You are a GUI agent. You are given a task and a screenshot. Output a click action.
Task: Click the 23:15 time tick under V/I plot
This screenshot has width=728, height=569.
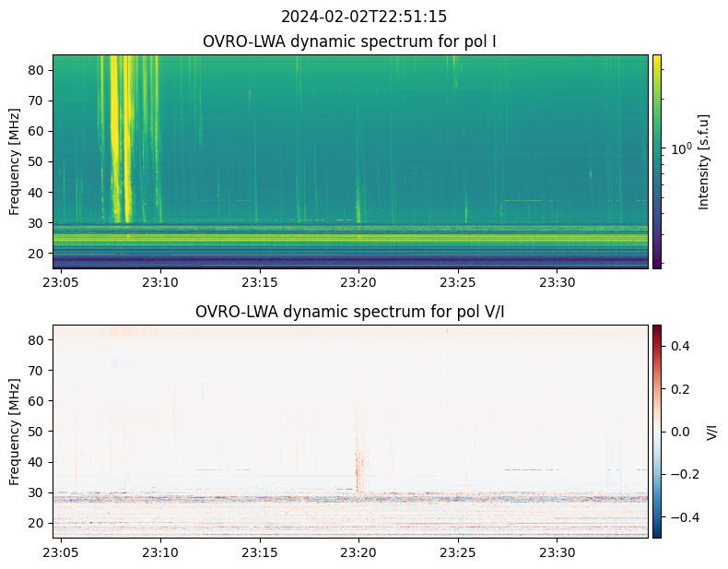coord(259,551)
